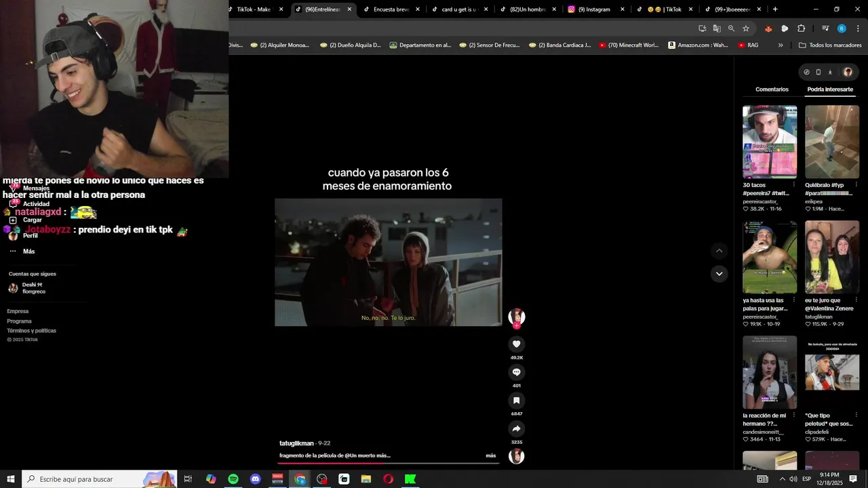Open the spinning music disc avatar
This screenshot has height=488, width=868.
tap(517, 456)
